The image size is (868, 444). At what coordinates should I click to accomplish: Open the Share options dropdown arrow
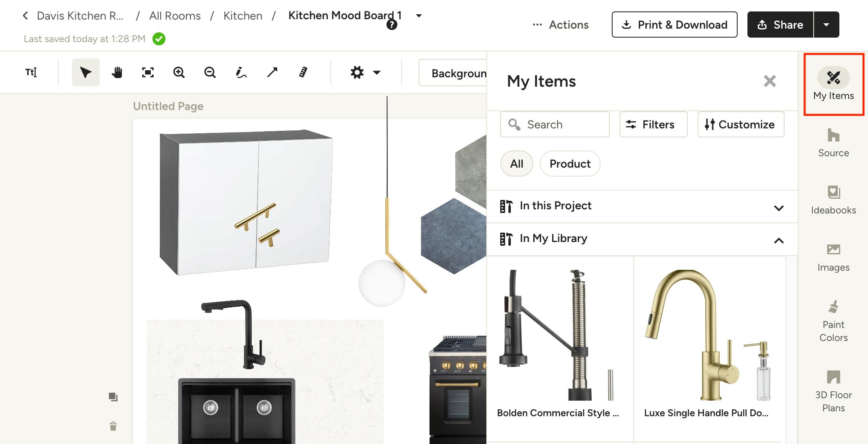tap(826, 25)
